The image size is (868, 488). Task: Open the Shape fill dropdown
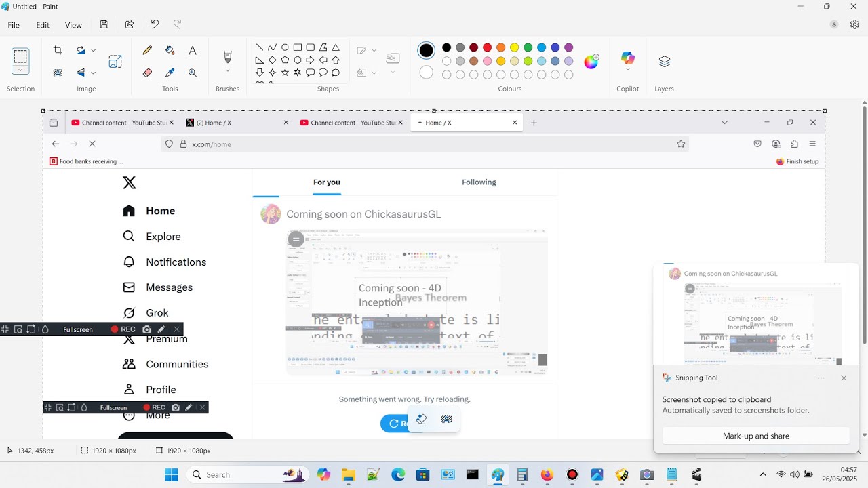[374, 73]
